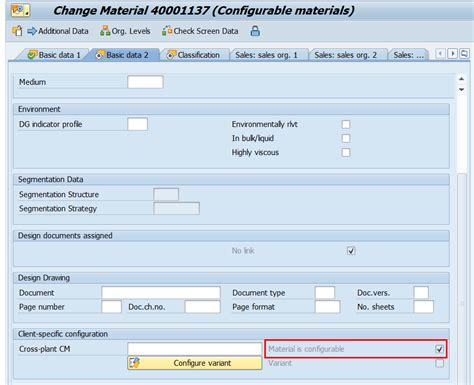Screen dimensions: 474x385
Task: Toggle Material is configurable checkbox
Action: 439,349
